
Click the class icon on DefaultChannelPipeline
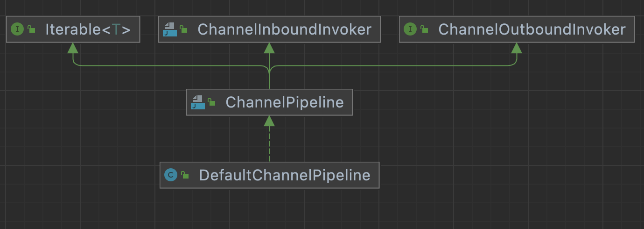pos(171,175)
